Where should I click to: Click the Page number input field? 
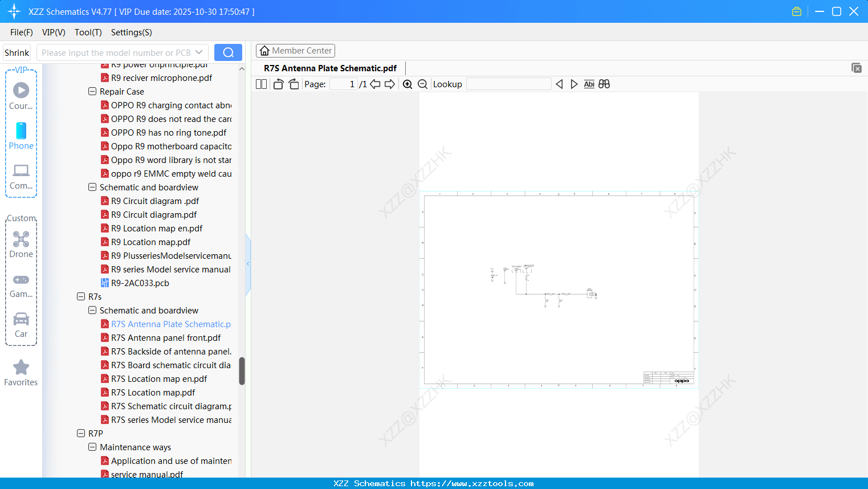(x=344, y=84)
